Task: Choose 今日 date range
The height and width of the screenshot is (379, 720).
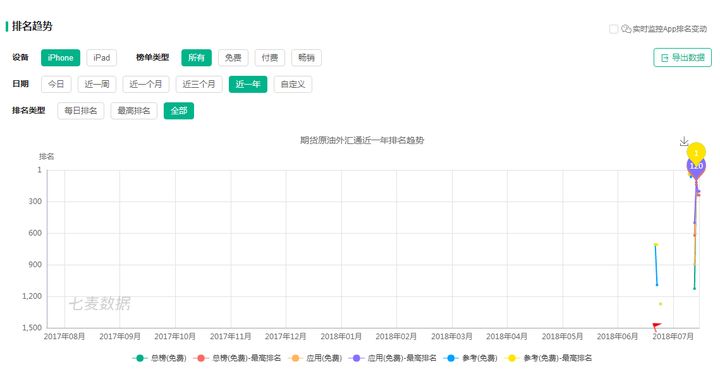Action: [56, 84]
